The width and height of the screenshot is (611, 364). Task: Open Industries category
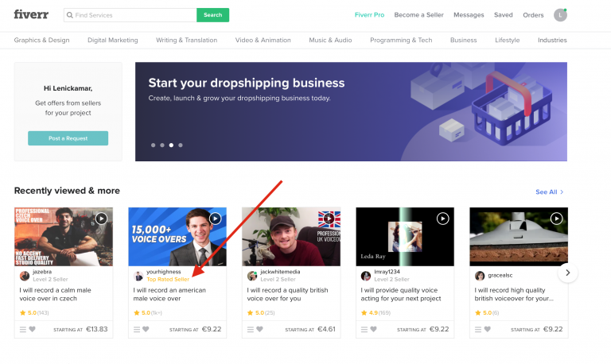pos(552,40)
